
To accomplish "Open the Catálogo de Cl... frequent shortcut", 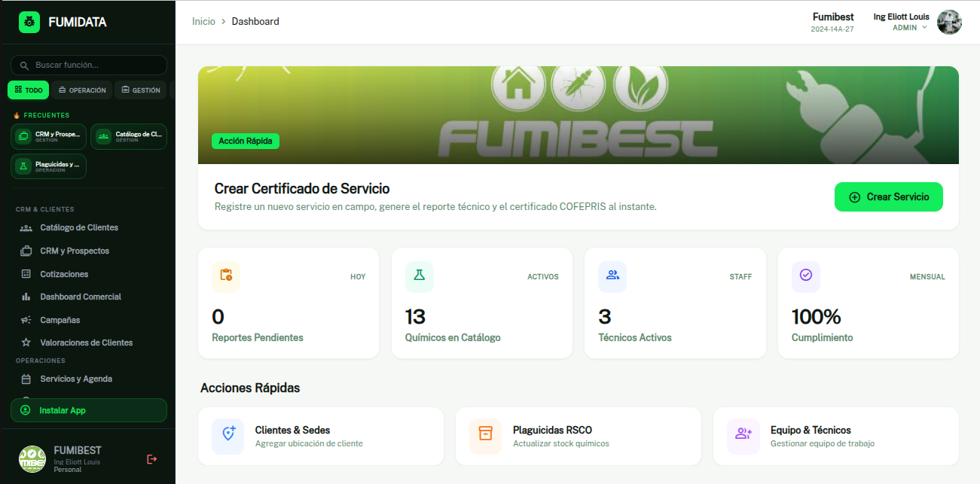I will (x=129, y=136).
